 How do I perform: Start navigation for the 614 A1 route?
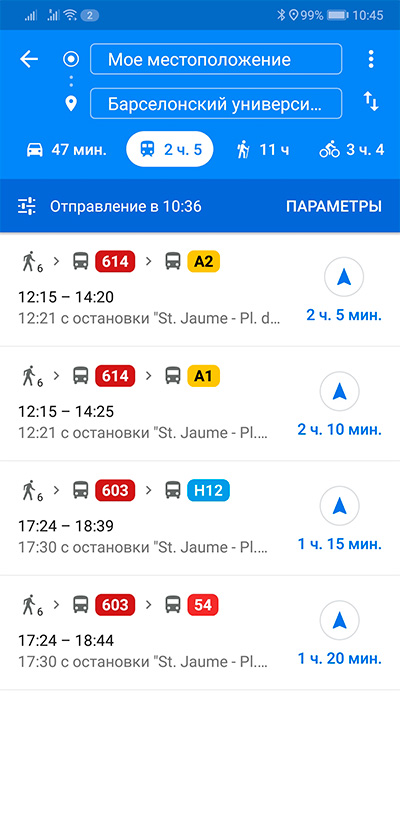(340, 392)
